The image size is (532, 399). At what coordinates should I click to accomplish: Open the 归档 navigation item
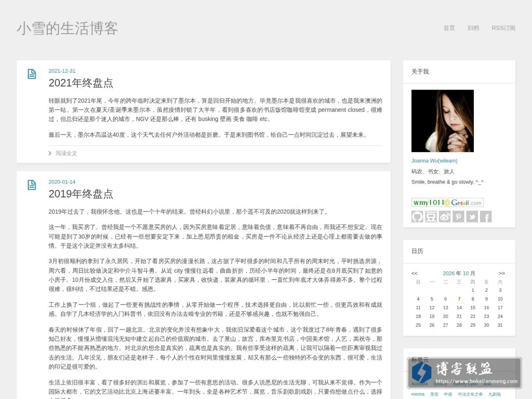pos(473,28)
